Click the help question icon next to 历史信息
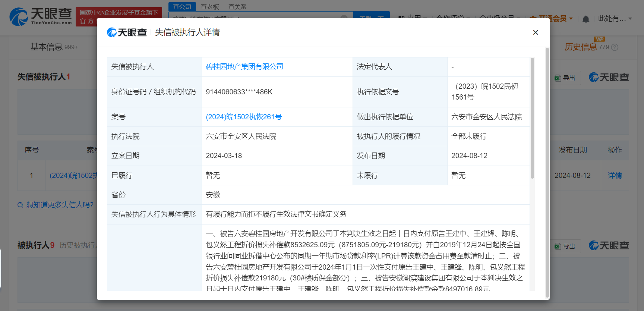Image resolution: width=644 pixels, height=311 pixels. [615, 47]
